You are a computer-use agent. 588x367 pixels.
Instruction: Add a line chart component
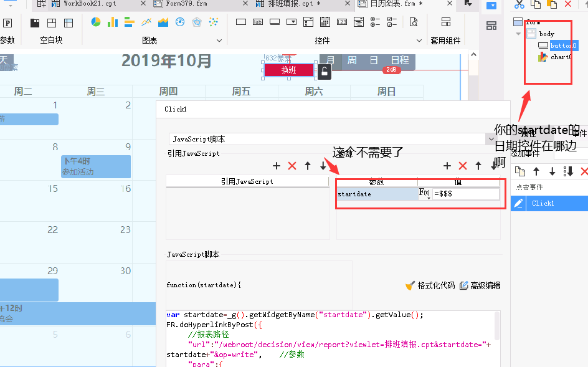(146, 22)
